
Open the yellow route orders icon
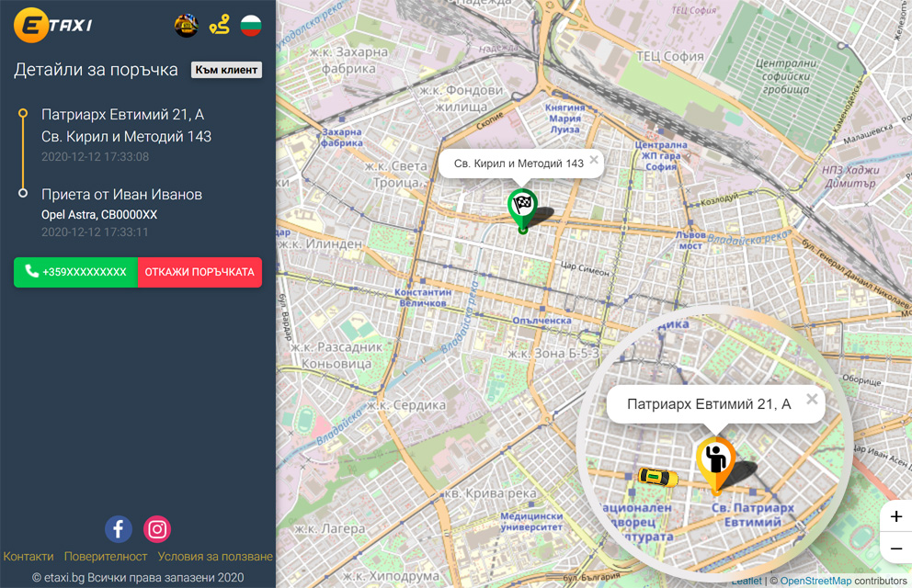pos(220,25)
